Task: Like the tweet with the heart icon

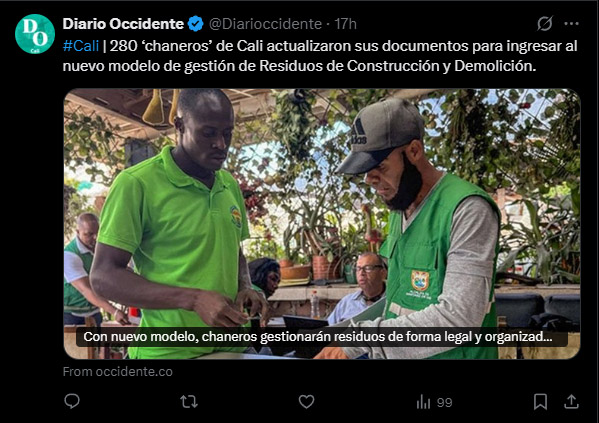Action: coord(306,402)
